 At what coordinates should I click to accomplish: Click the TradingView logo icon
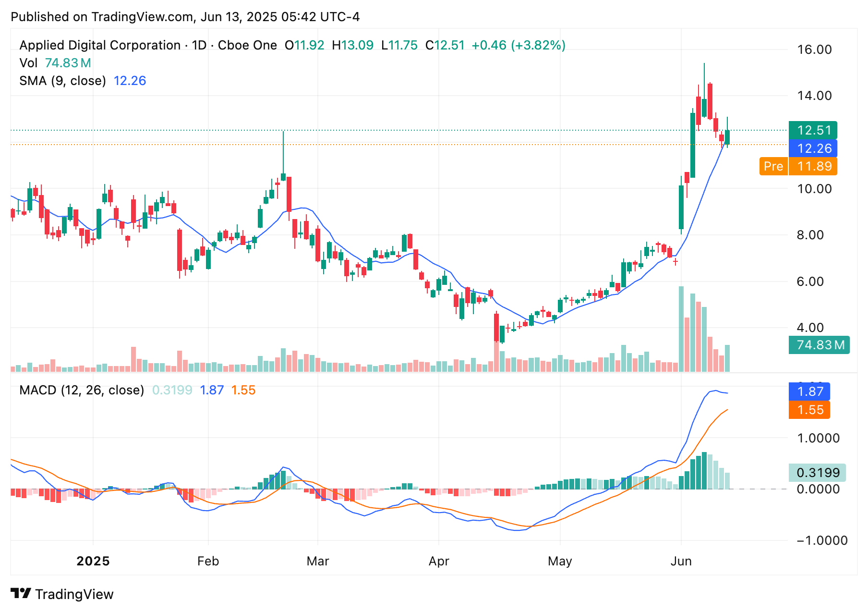(x=21, y=594)
